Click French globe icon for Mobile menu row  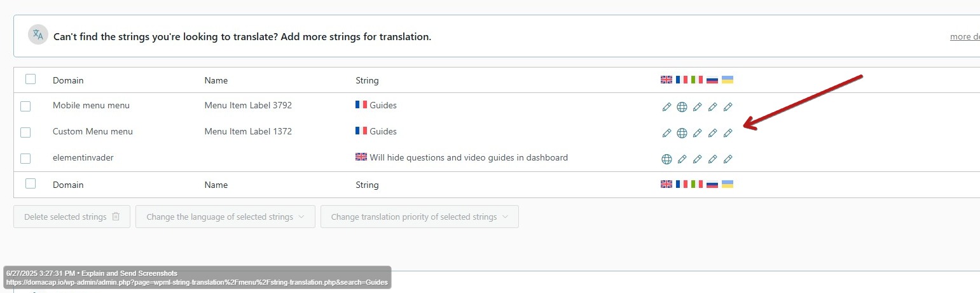(x=682, y=107)
